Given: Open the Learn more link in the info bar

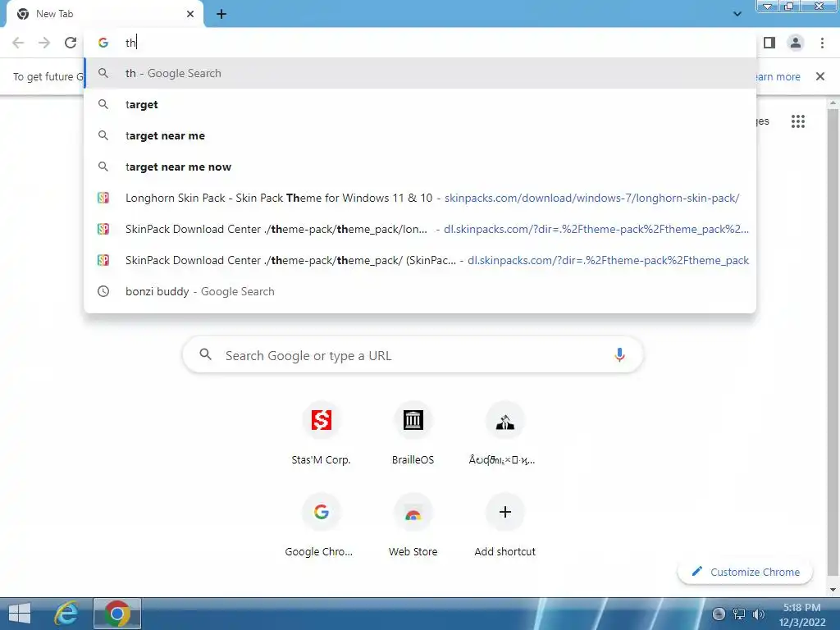Looking at the screenshot, I should pyautogui.click(x=778, y=76).
